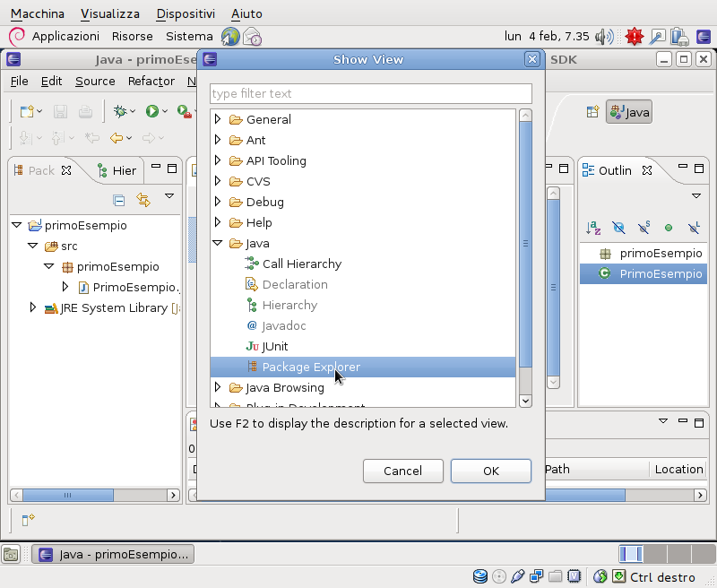Click Collapse All in Package Explorer
The width and height of the screenshot is (717, 588).
point(119,200)
